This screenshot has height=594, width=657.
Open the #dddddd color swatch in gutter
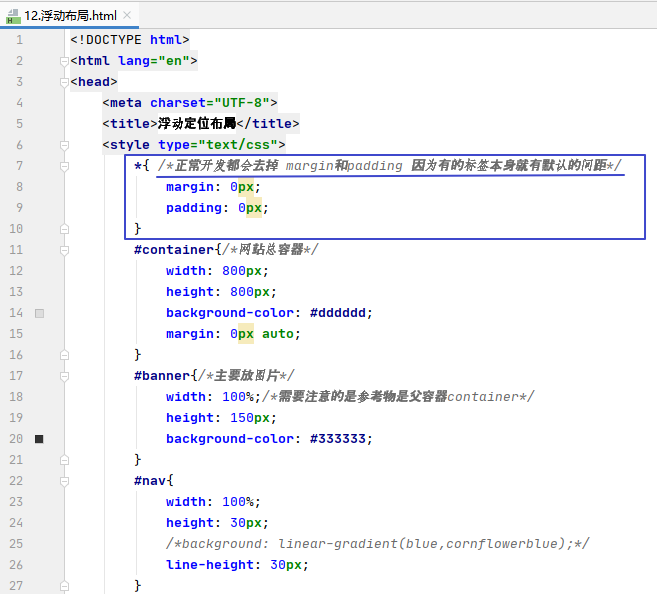(x=39, y=313)
